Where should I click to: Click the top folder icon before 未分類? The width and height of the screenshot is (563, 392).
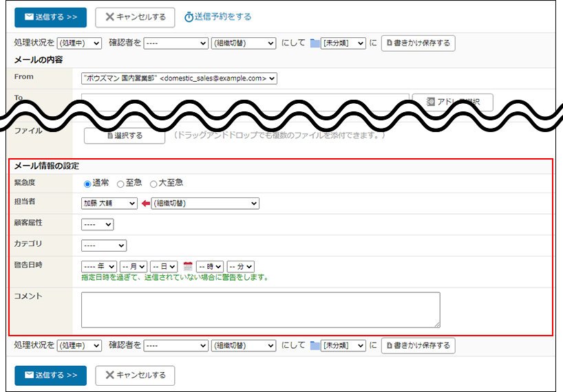(x=315, y=43)
